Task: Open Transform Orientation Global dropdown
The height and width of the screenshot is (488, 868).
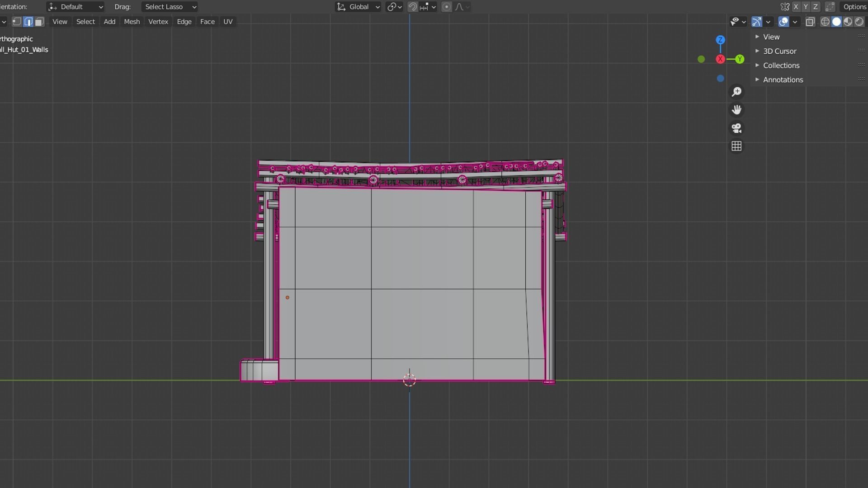Action: point(359,7)
